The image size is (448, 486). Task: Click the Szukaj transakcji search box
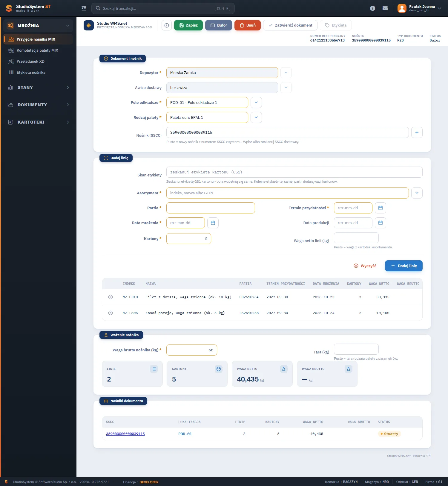coord(163,8)
